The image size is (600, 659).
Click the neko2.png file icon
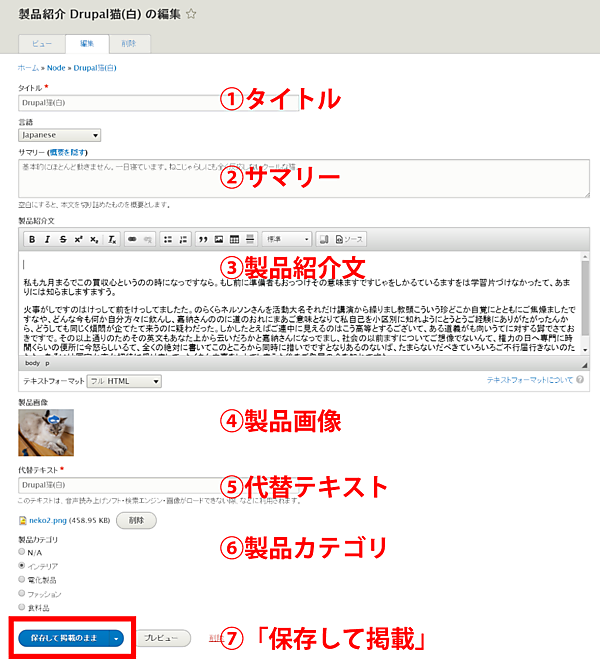coord(23,520)
